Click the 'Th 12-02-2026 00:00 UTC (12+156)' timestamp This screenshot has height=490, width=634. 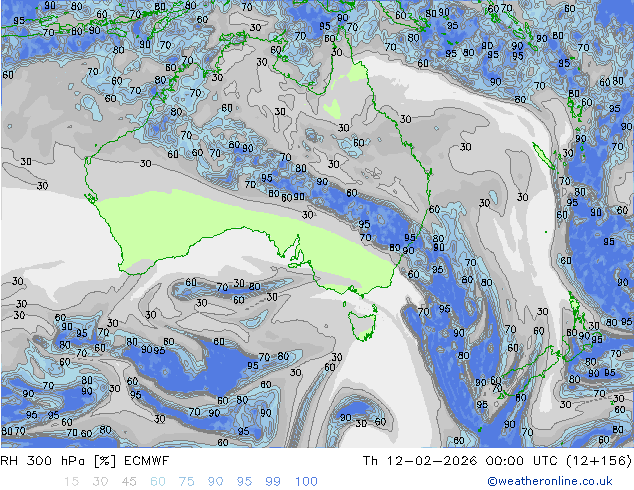point(497,460)
